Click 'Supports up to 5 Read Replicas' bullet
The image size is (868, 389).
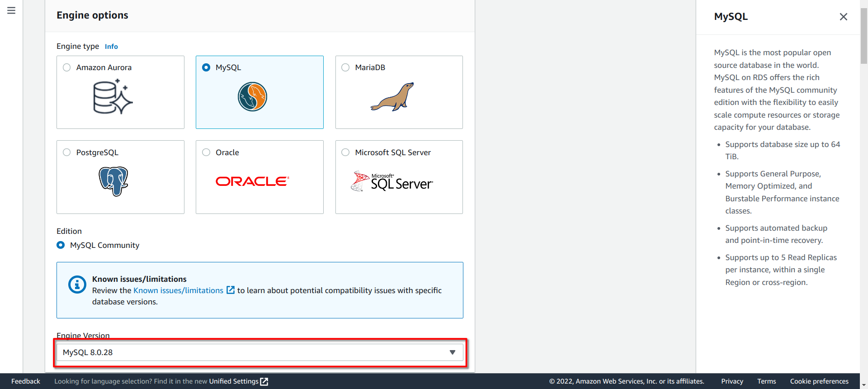(781, 270)
